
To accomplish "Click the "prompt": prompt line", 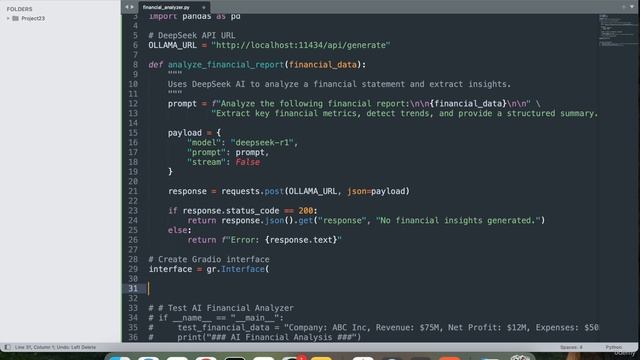I will (x=228, y=152).
